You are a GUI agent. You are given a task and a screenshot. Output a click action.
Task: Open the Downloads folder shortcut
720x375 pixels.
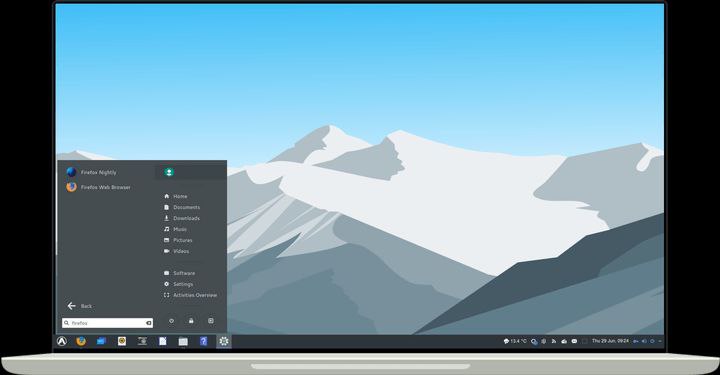click(x=182, y=218)
